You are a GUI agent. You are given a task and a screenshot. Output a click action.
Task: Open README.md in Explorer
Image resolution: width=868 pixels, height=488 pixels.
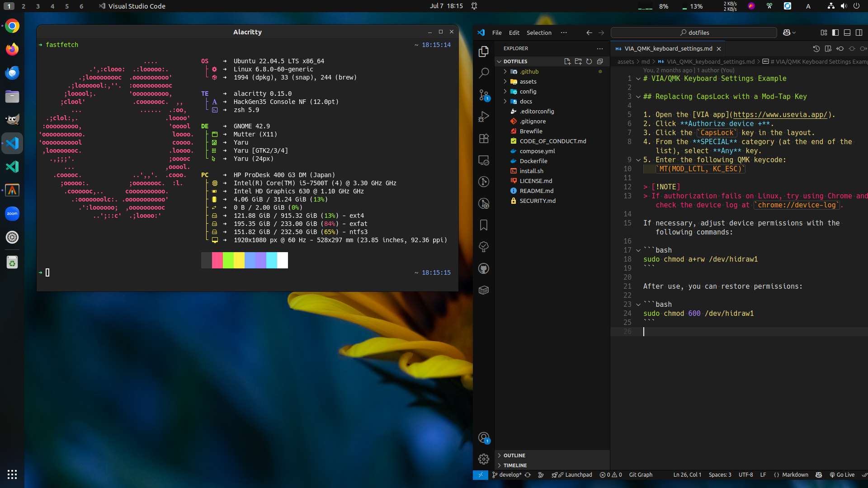552,191
